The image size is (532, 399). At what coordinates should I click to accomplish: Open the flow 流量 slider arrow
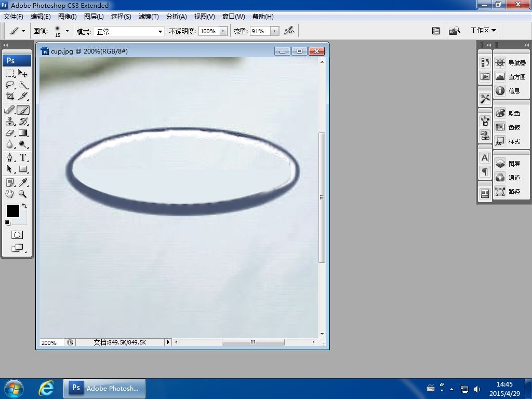(x=274, y=31)
